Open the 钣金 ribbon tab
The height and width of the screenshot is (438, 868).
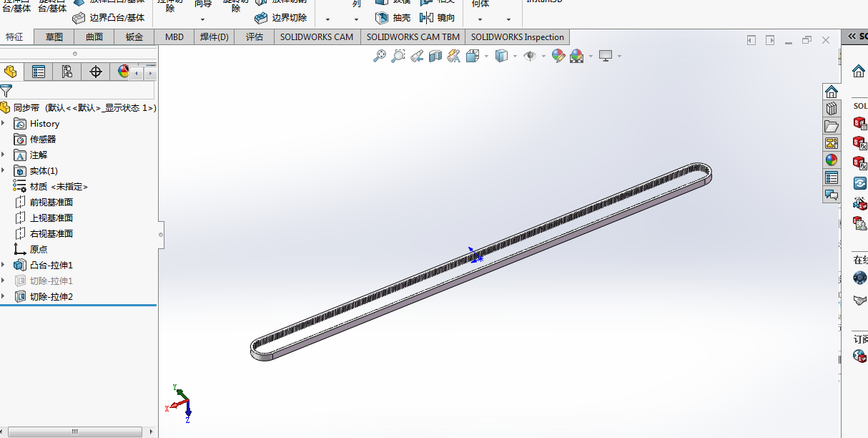coord(134,36)
